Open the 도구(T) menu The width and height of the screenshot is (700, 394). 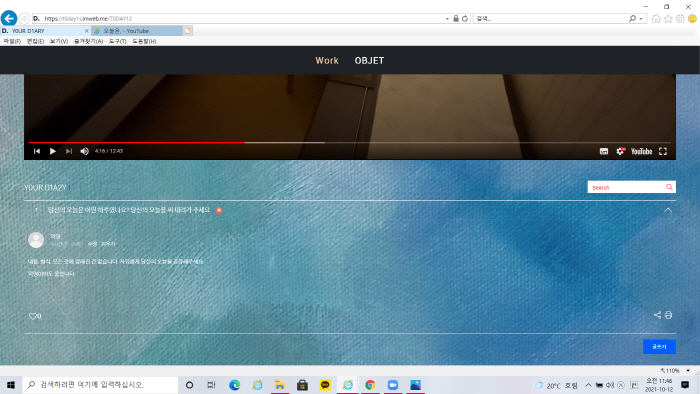point(117,41)
